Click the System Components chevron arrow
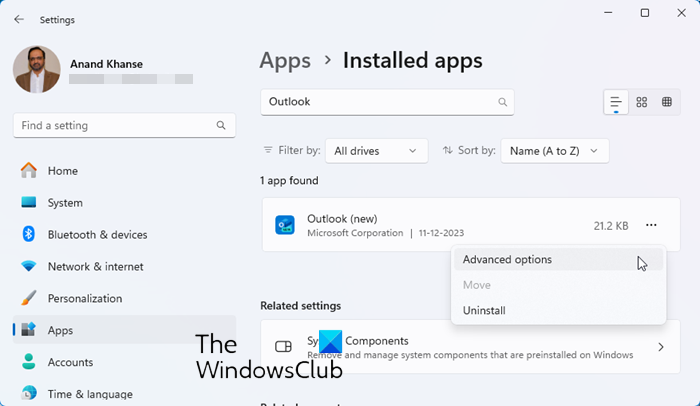The image size is (700, 406). [661, 347]
